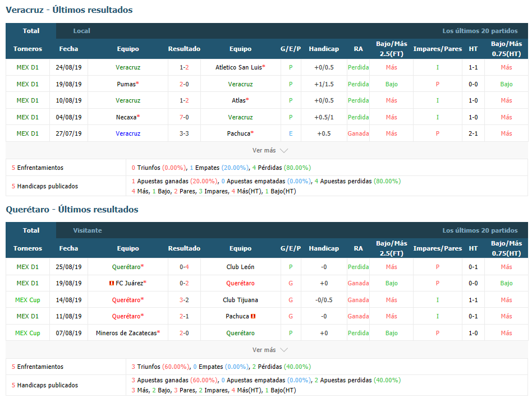This screenshot has width=532, height=398.
Task: Click HT score 2-1 in Pachuca row
Action: (473, 133)
